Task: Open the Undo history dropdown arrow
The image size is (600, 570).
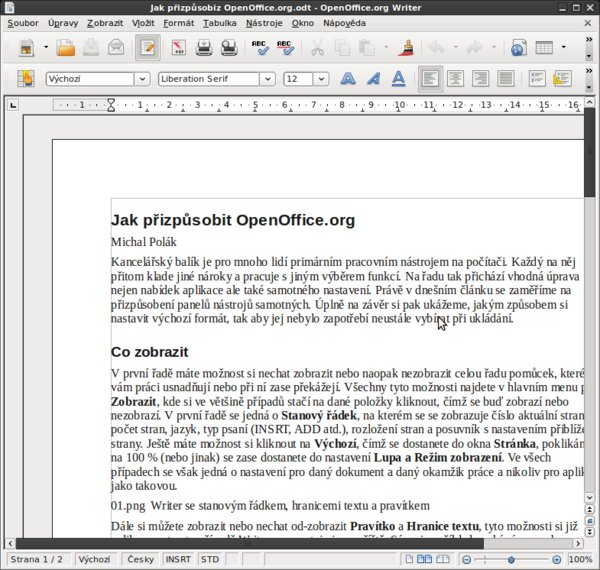Action: click(455, 47)
